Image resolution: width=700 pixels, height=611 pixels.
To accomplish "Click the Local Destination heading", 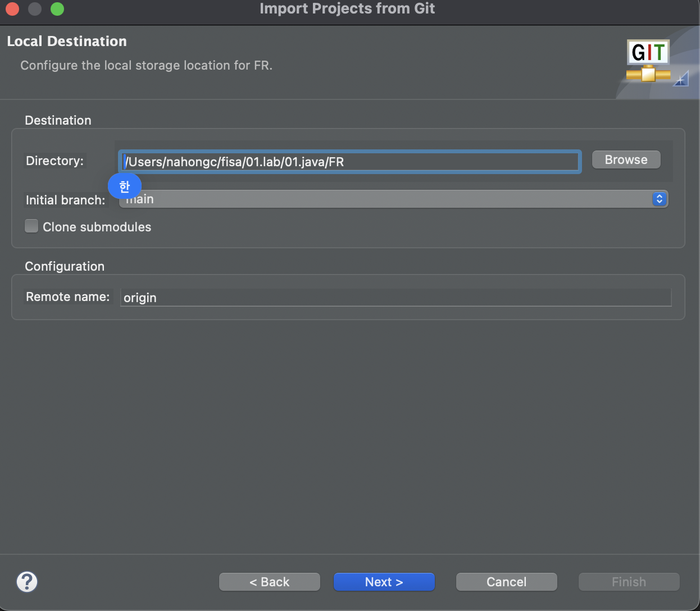I will [x=67, y=41].
